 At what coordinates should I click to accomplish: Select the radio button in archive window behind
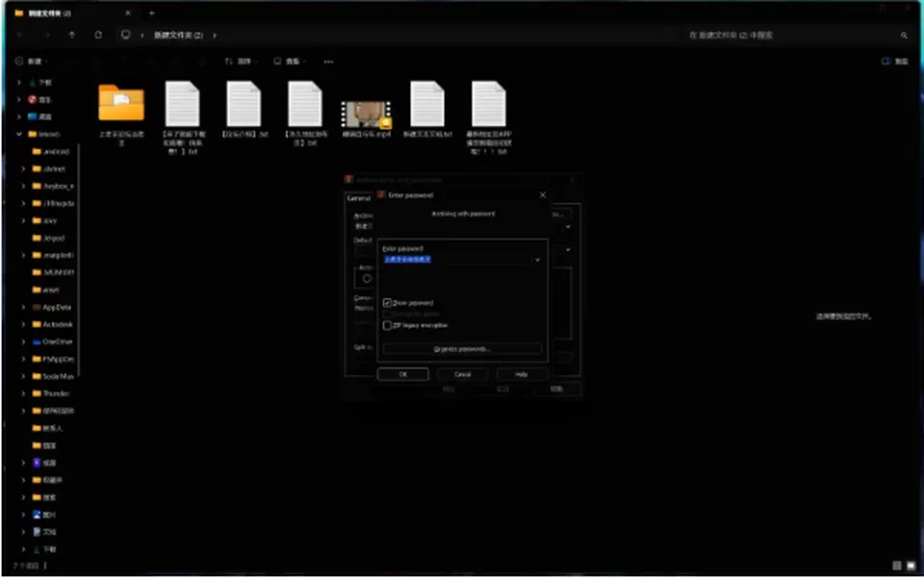(367, 278)
